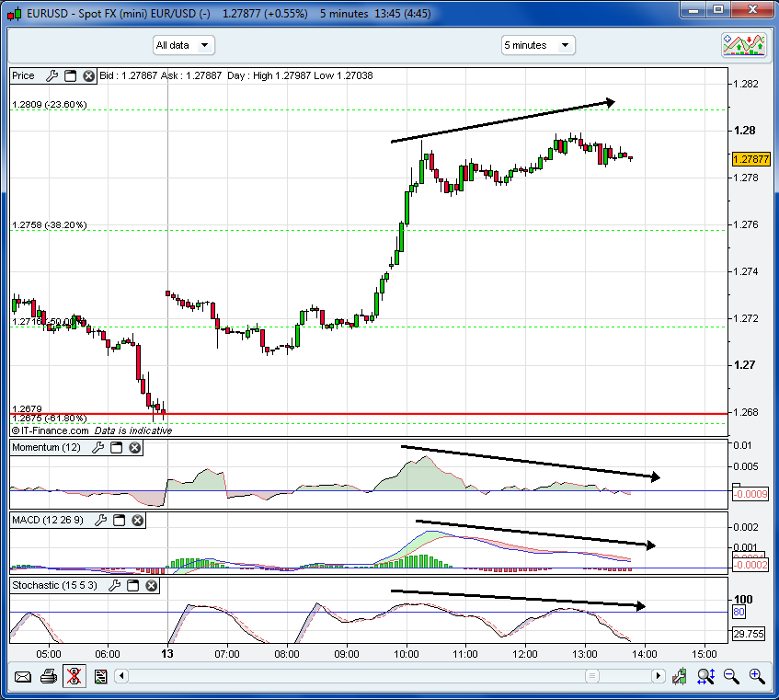Click the scrollbar right arrow
The height and width of the screenshot is (700, 779).
(x=659, y=676)
